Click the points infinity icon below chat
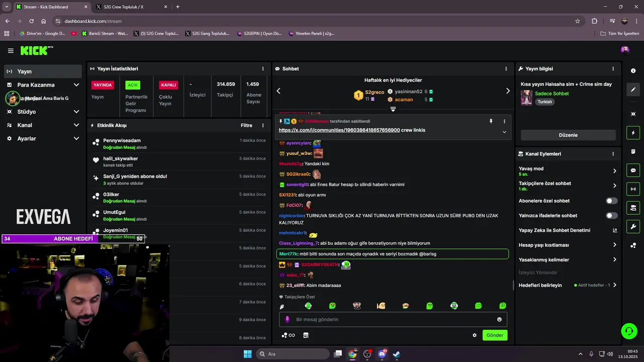The width and height of the screenshot is (644, 362). click(x=288, y=335)
